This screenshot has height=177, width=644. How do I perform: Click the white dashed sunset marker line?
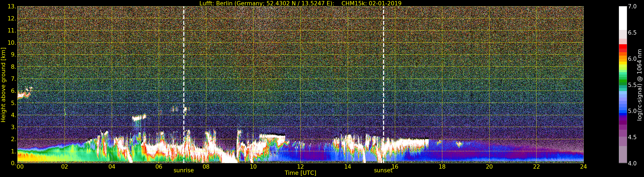tap(383, 85)
